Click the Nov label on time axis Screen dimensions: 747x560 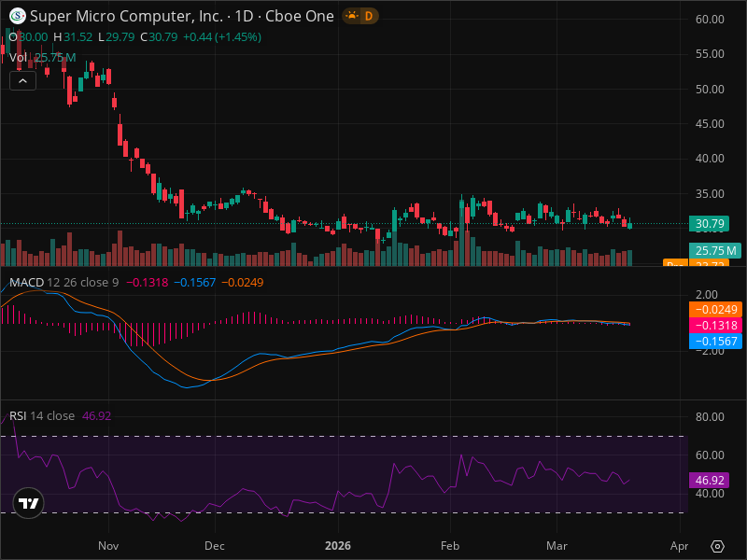(x=108, y=546)
